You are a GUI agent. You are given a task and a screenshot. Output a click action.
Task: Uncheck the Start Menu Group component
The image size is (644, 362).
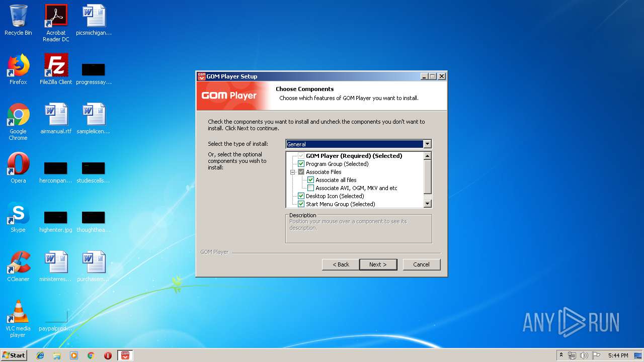pos(301,204)
